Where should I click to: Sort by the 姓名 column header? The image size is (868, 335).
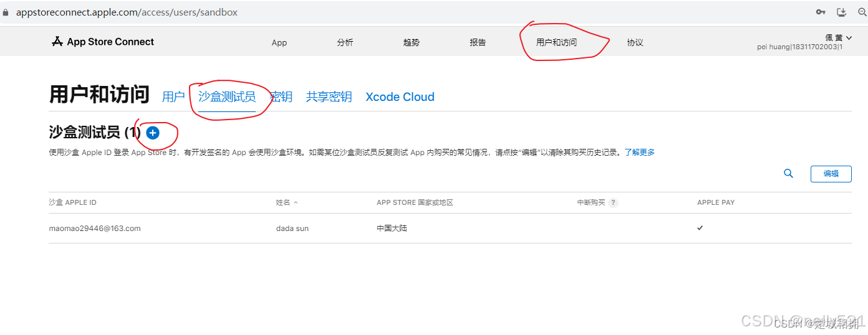pyautogui.click(x=287, y=202)
